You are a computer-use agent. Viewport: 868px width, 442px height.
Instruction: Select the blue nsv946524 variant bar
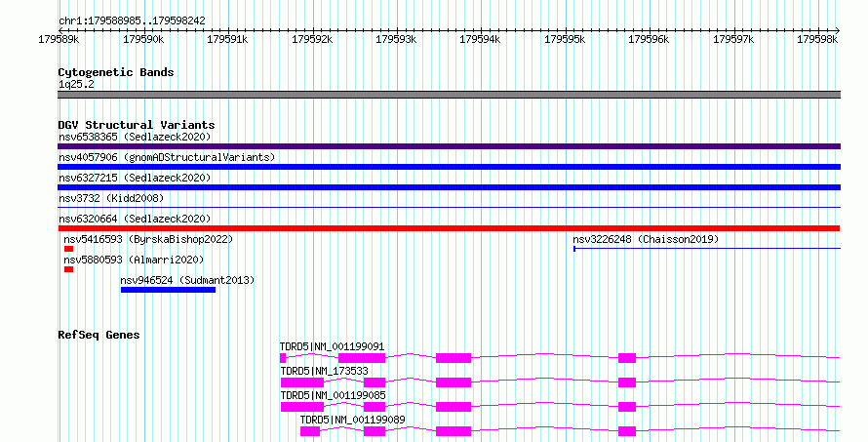tap(169, 290)
